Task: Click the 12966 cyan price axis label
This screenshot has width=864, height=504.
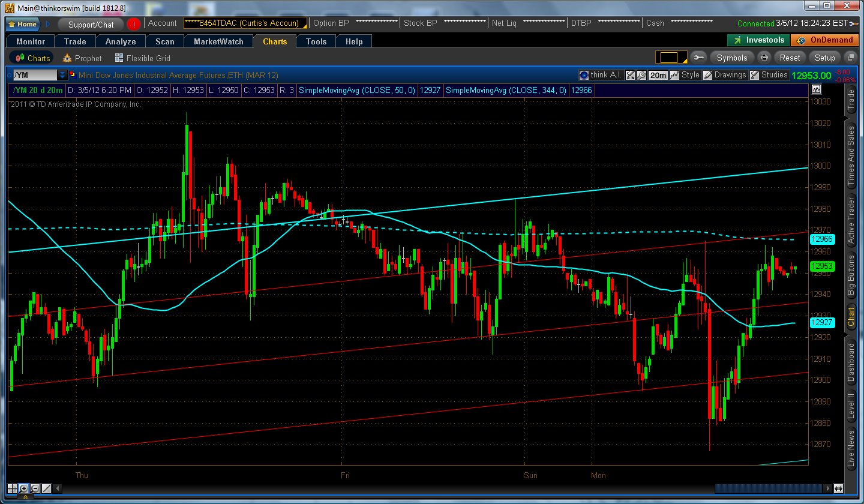Action: (x=821, y=239)
